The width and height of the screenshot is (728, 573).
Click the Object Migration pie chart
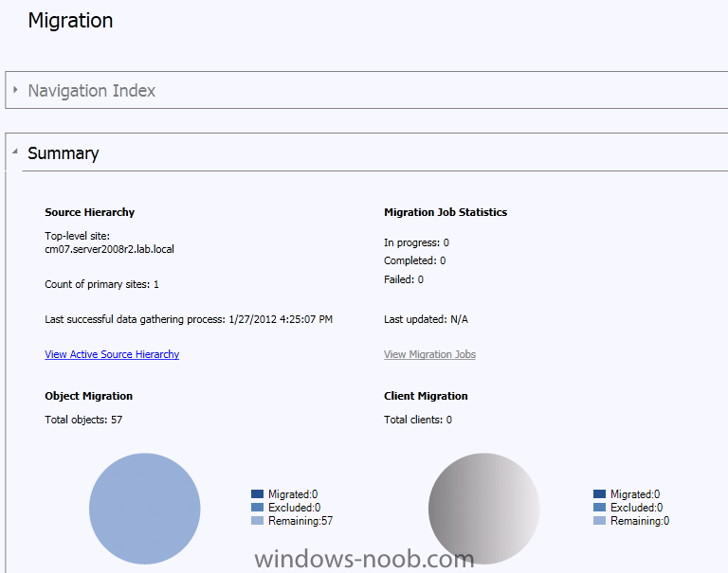[x=144, y=509]
